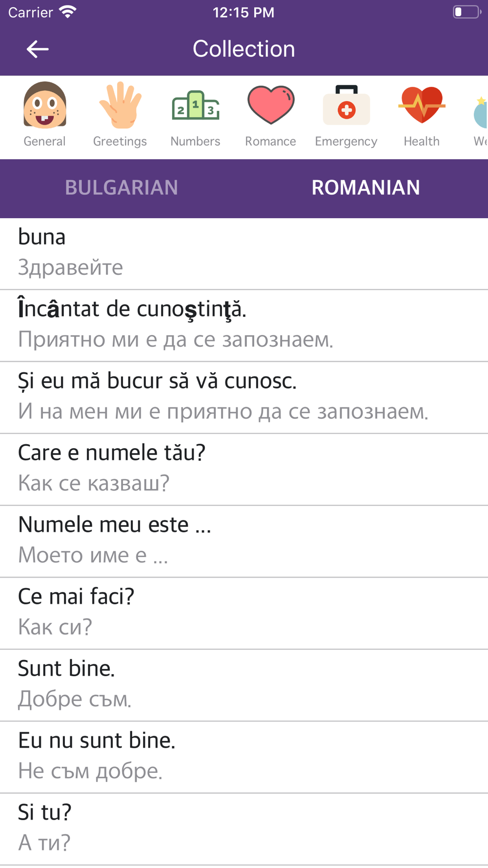Choose the Romance heart icon
Image resolution: width=488 pixels, height=868 pixels.
point(271,104)
